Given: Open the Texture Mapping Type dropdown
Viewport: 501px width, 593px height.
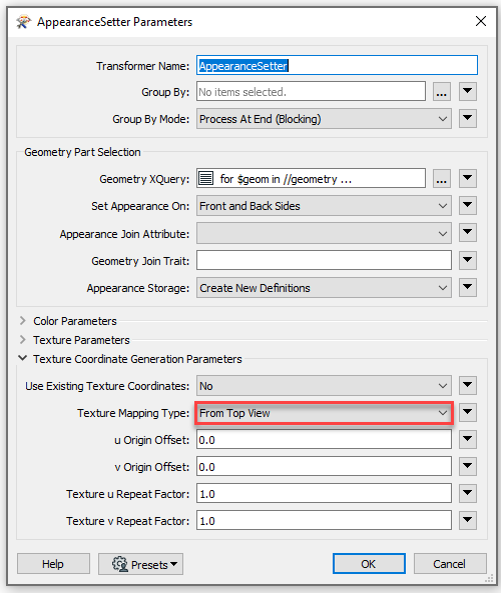Looking at the screenshot, I should click(324, 413).
